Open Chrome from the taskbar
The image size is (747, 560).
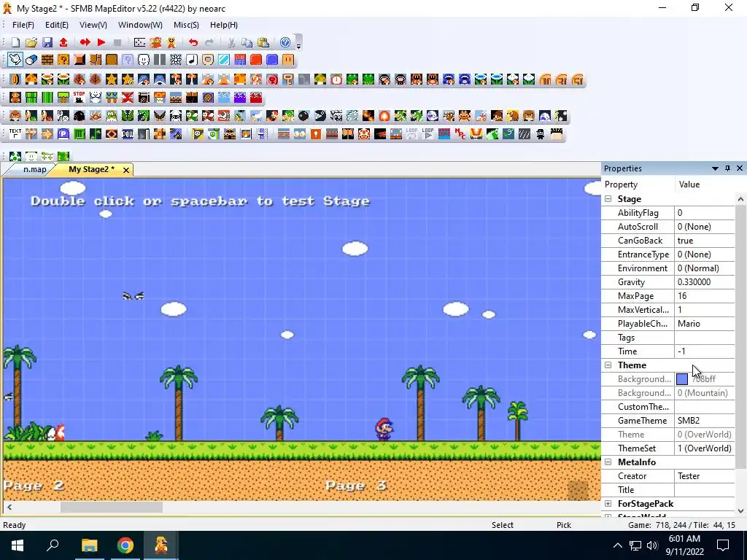(125, 545)
